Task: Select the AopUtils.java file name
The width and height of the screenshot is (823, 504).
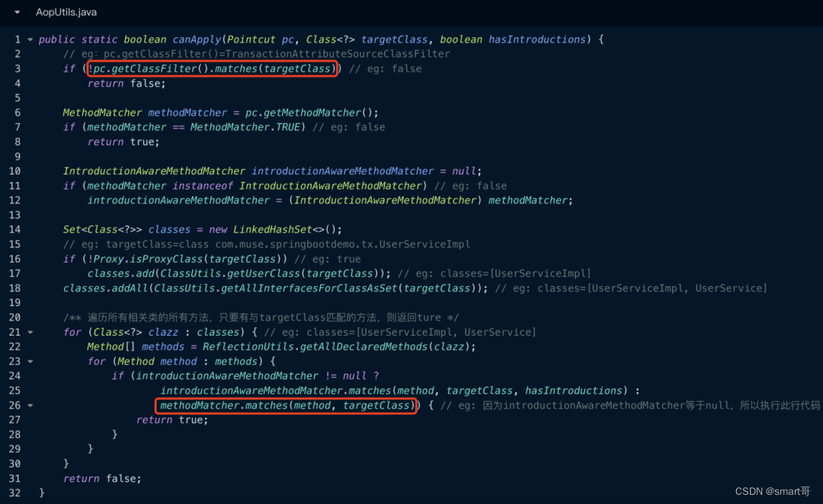Action: tap(66, 12)
